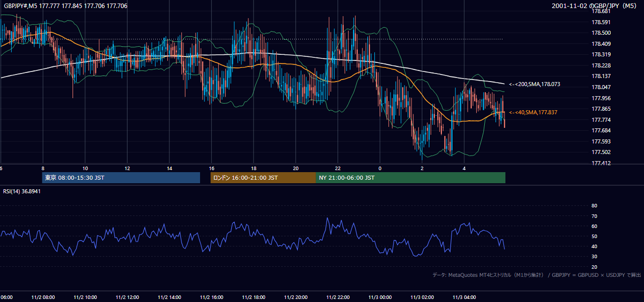Click the 177.593 price axis label
The width and height of the screenshot is (644, 302).
coord(601,141)
